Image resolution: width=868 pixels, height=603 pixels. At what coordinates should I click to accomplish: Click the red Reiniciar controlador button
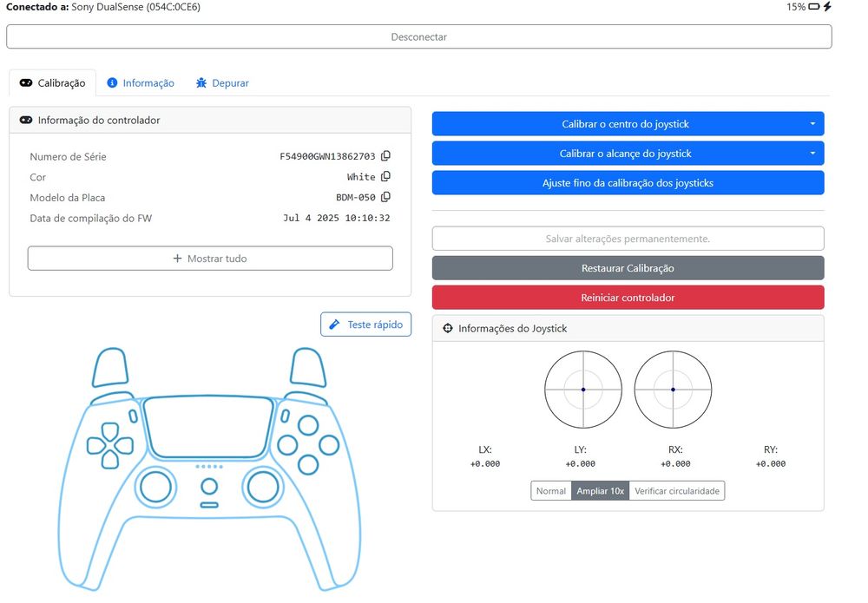(x=628, y=297)
